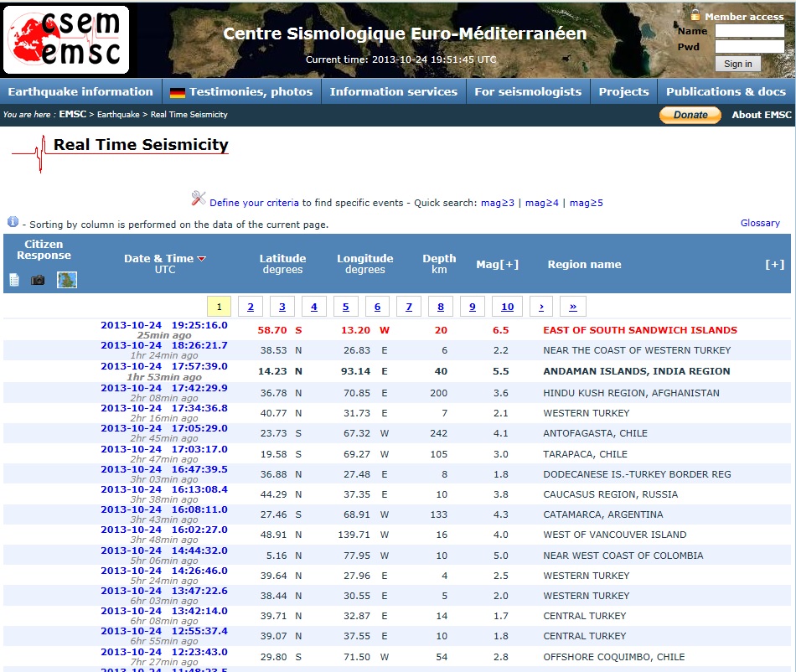Click the camera icon under Citizen Response
796x672 pixels.
(38, 280)
